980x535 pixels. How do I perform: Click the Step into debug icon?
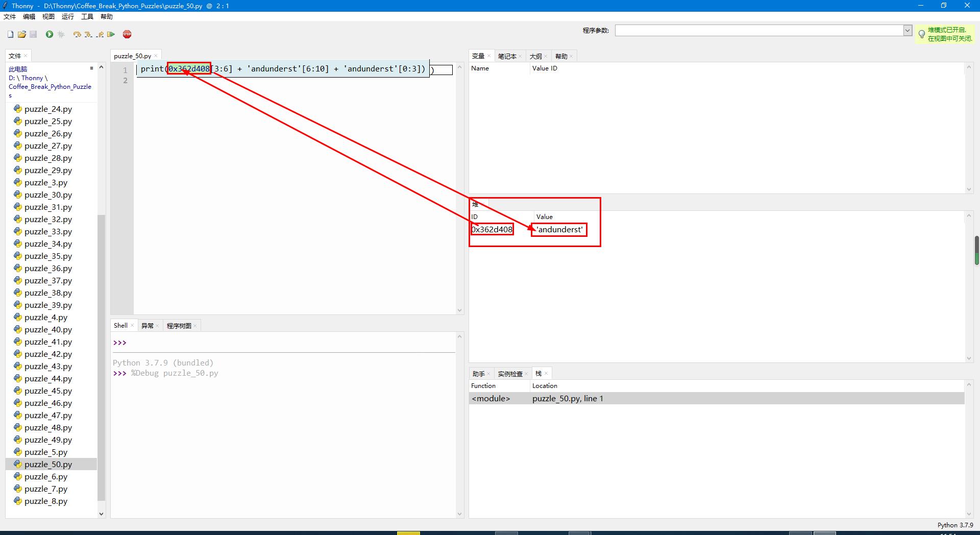(88, 34)
